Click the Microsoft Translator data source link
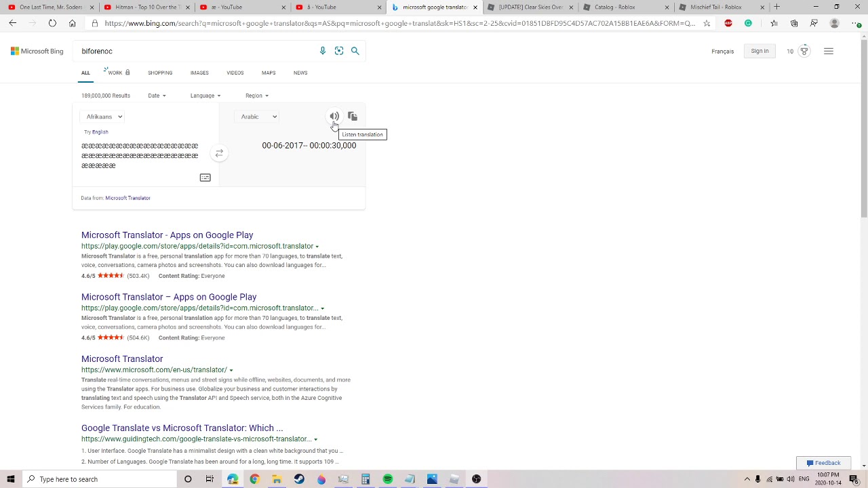 [127, 198]
